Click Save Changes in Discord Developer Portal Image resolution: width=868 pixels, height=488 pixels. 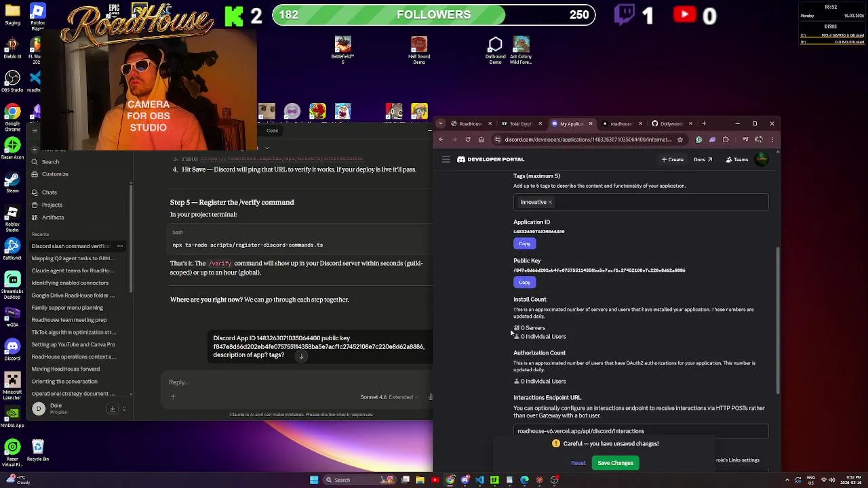click(615, 463)
